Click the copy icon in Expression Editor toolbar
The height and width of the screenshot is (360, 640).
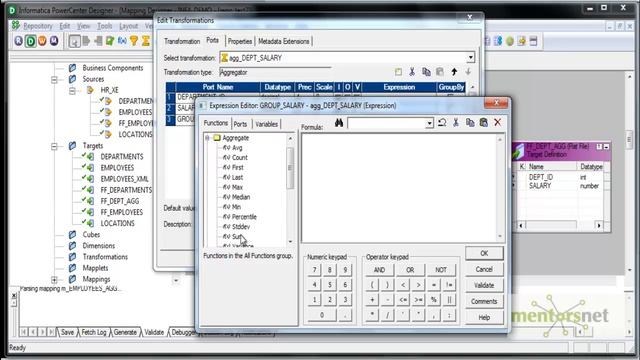(470, 122)
